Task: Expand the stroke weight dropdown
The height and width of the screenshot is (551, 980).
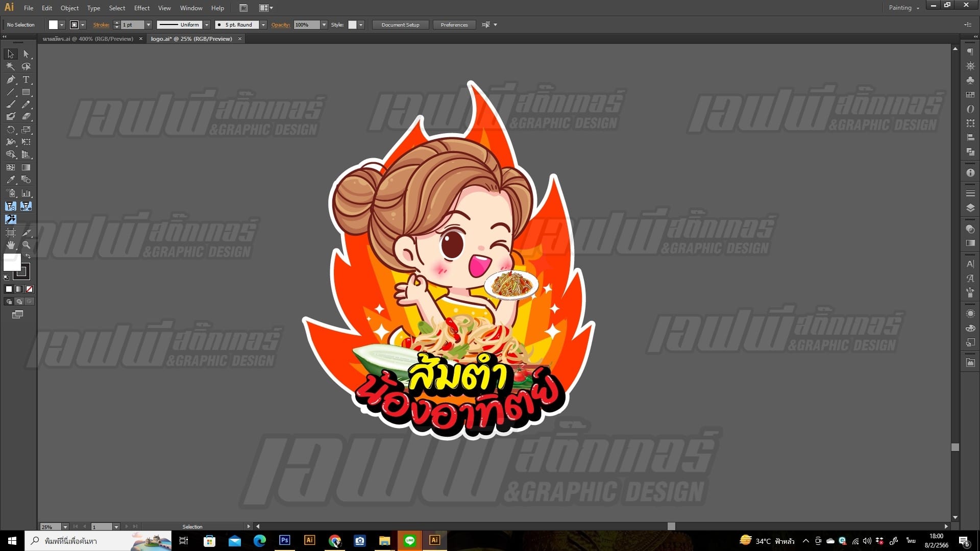Action: [x=149, y=24]
